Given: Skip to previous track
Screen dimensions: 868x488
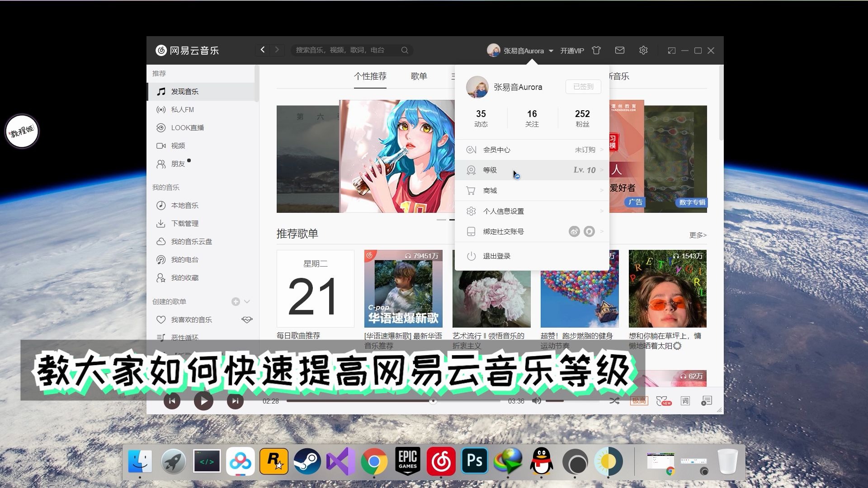Looking at the screenshot, I should [172, 401].
